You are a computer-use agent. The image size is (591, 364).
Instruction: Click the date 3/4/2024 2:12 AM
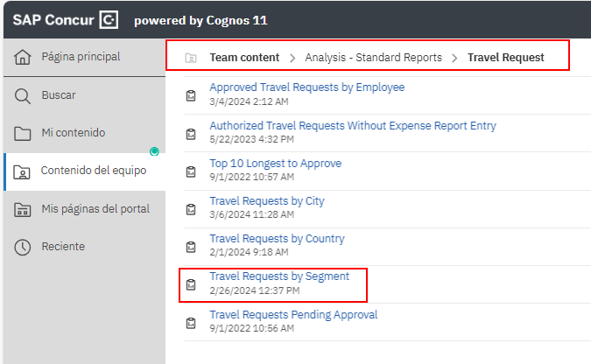point(249,101)
